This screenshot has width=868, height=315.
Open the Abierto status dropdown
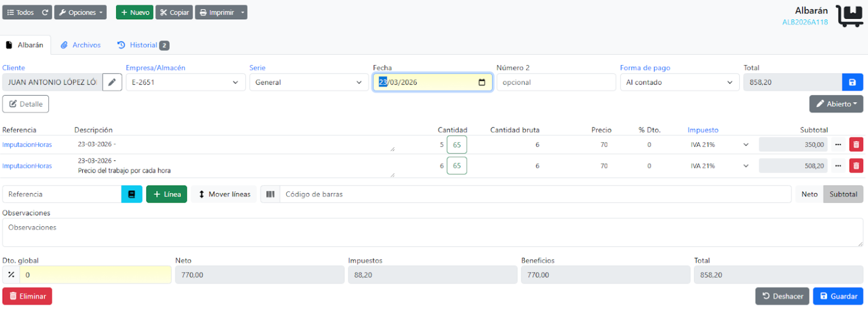coord(836,104)
